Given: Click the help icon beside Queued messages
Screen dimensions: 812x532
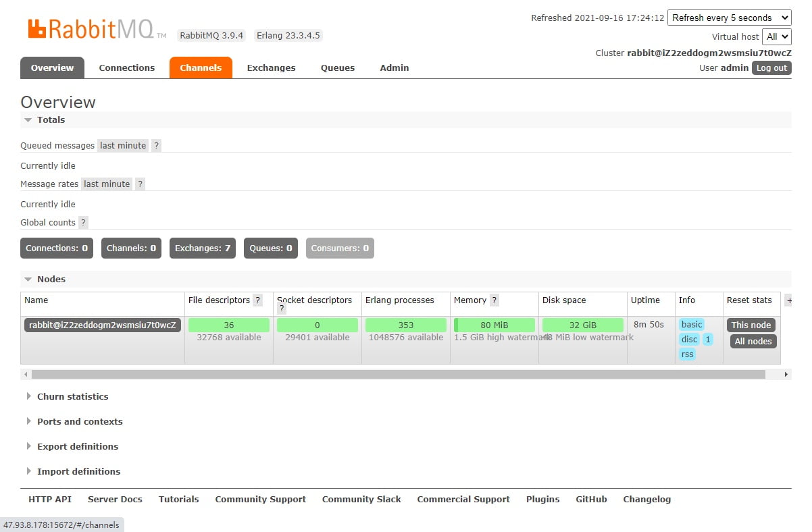Looking at the screenshot, I should [x=156, y=146].
